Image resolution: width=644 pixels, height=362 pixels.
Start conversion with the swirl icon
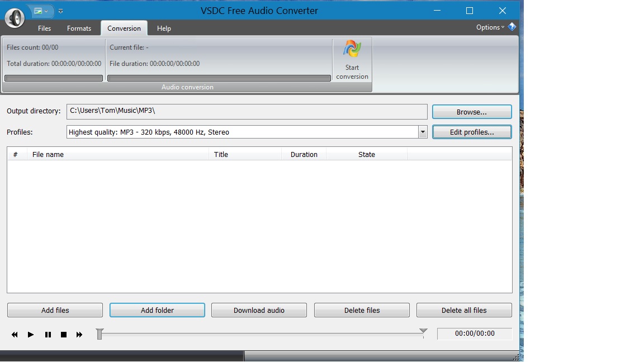pyautogui.click(x=352, y=60)
